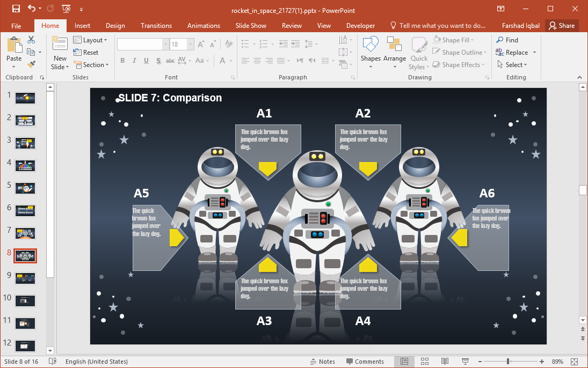
Task: Select slide 5 thumbnail
Action: (x=25, y=188)
